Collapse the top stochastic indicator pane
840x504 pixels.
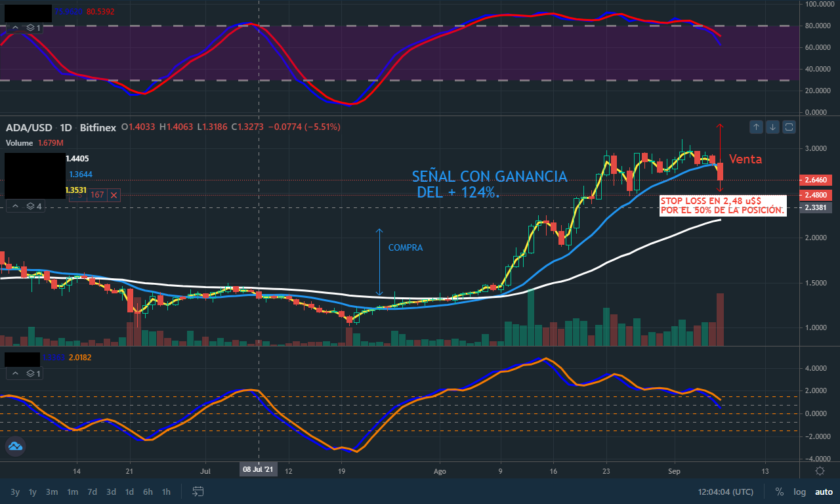click(x=14, y=28)
